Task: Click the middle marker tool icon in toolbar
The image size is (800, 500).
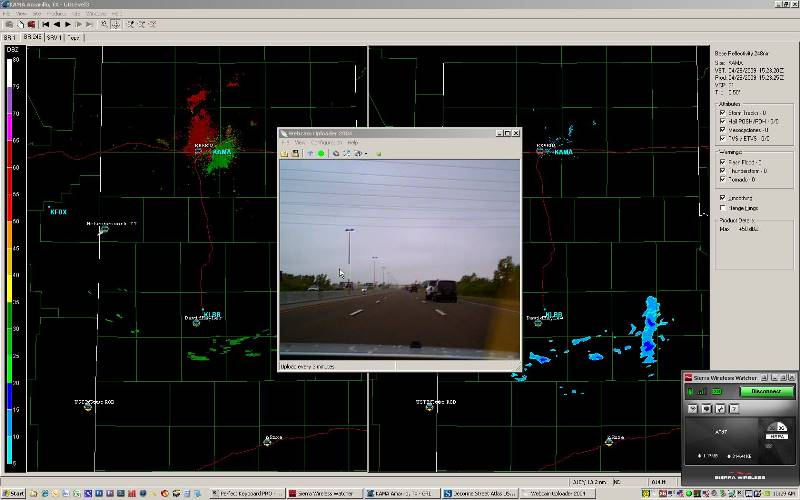Action: tap(142, 24)
